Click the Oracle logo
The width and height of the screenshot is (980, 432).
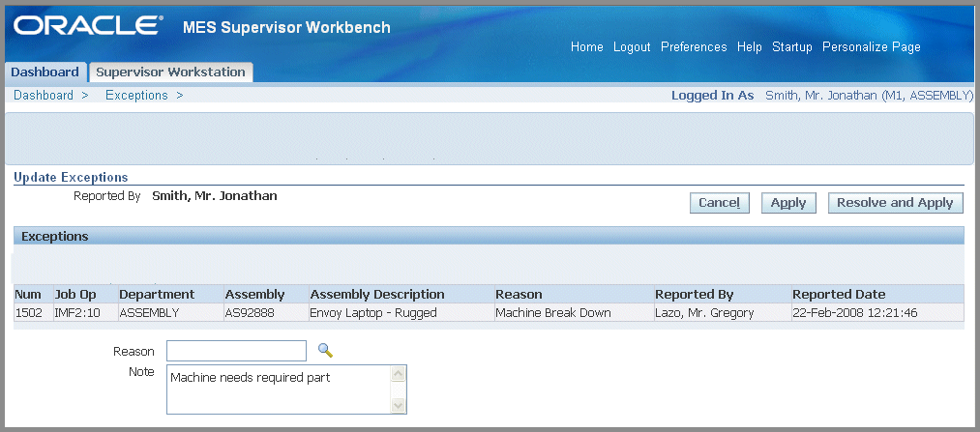click(x=87, y=26)
